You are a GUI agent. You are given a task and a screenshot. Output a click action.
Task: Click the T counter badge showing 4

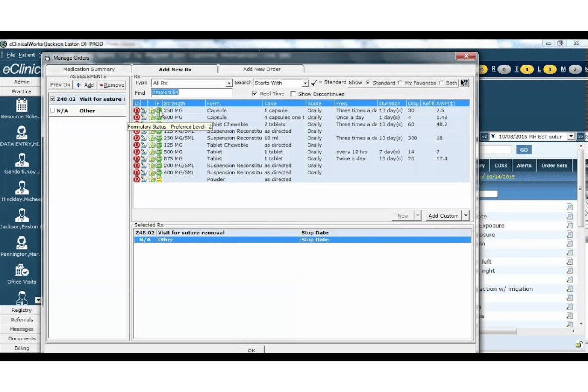coord(527,70)
